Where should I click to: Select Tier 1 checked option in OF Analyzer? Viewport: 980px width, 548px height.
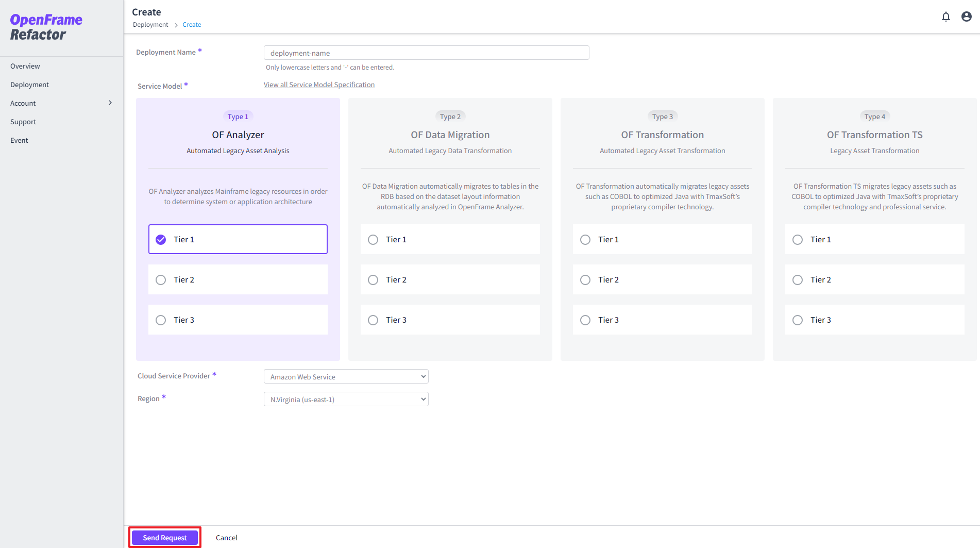pos(161,240)
